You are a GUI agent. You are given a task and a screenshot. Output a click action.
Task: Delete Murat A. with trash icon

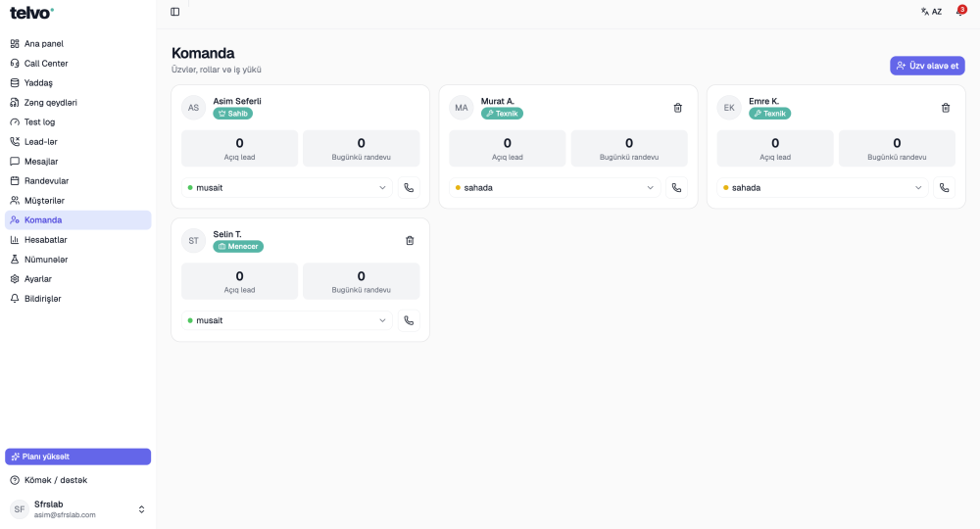click(x=677, y=108)
